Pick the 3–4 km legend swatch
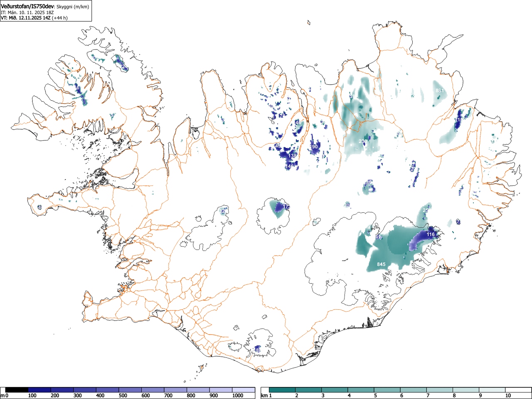Screen dimensions: 532x399 click(335, 390)
